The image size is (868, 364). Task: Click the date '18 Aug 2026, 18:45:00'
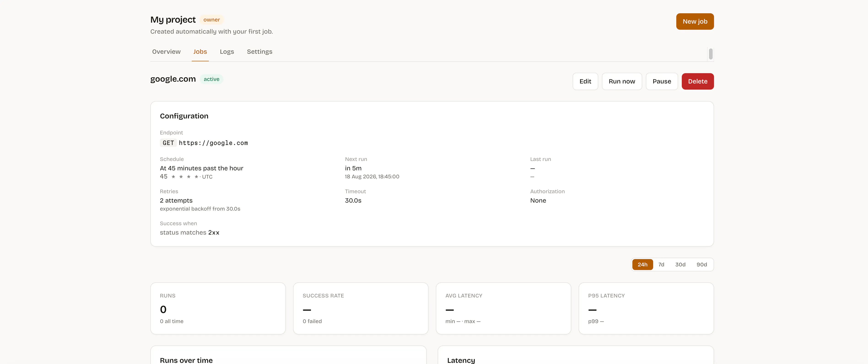pyautogui.click(x=372, y=177)
